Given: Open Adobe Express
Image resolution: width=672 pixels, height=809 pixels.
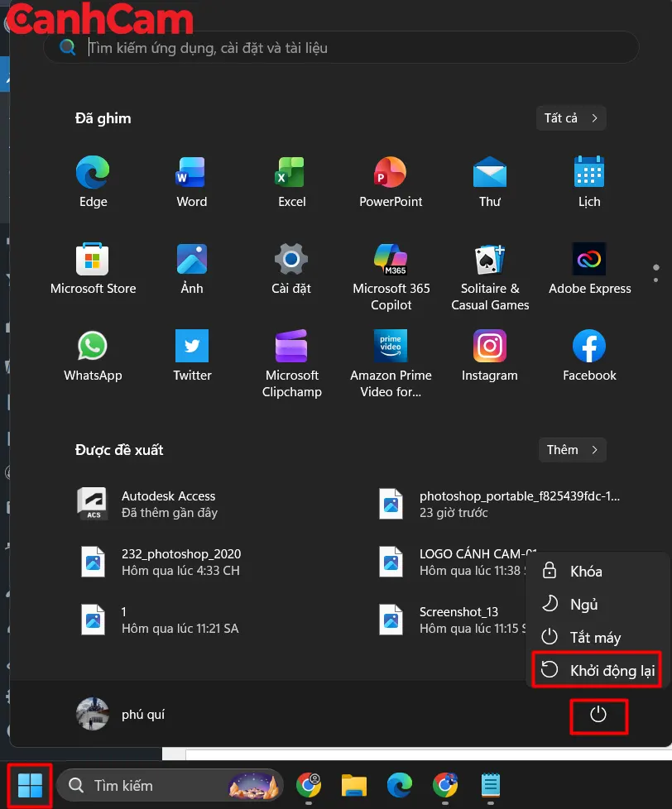Looking at the screenshot, I should pos(588,259).
